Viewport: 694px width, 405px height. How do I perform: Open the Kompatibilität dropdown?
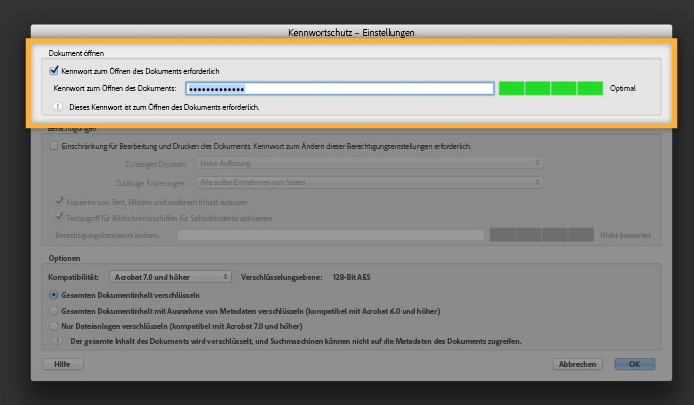coord(170,277)
